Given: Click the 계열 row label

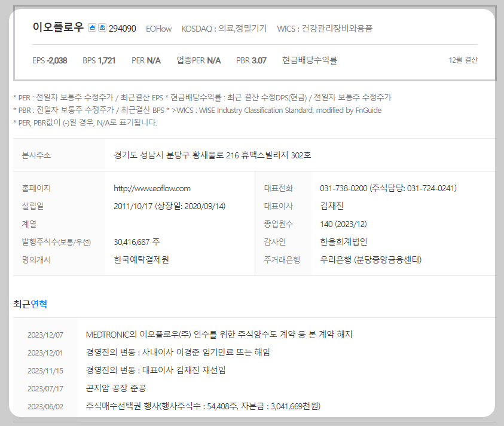Looking at the screenshot, I should pyautogui.click(x=29, y=224).
